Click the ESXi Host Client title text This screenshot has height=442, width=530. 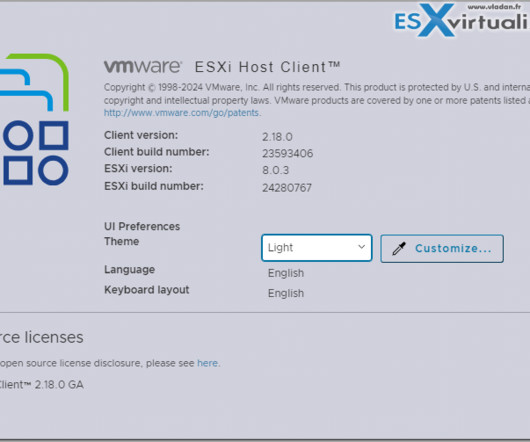[x=267, y=67]
